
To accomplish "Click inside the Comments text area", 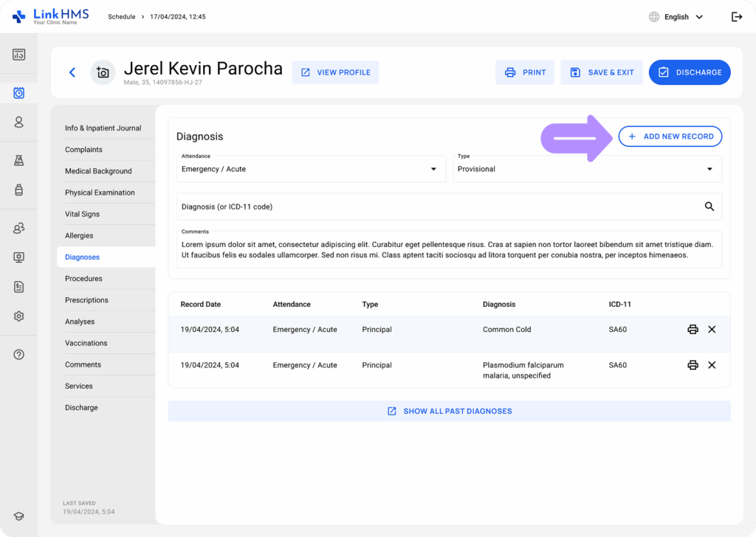I will tap(450, 250).
